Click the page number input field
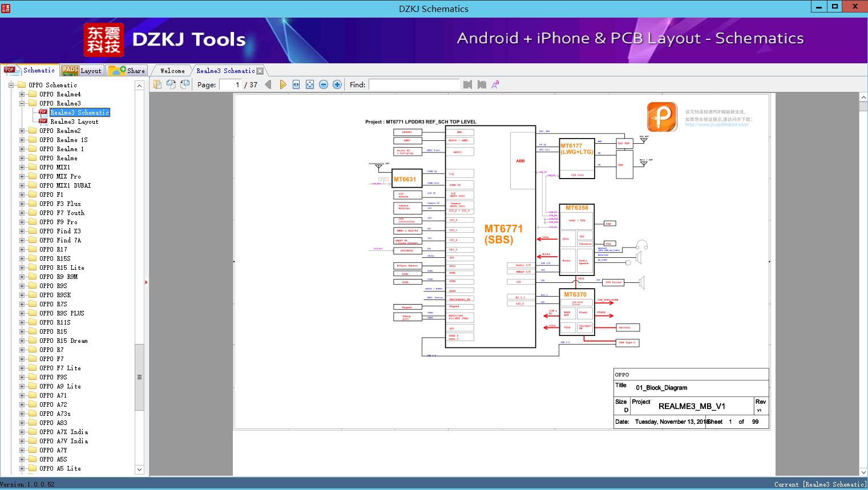This screenshot has width=868, height=490. coord(230,84)
